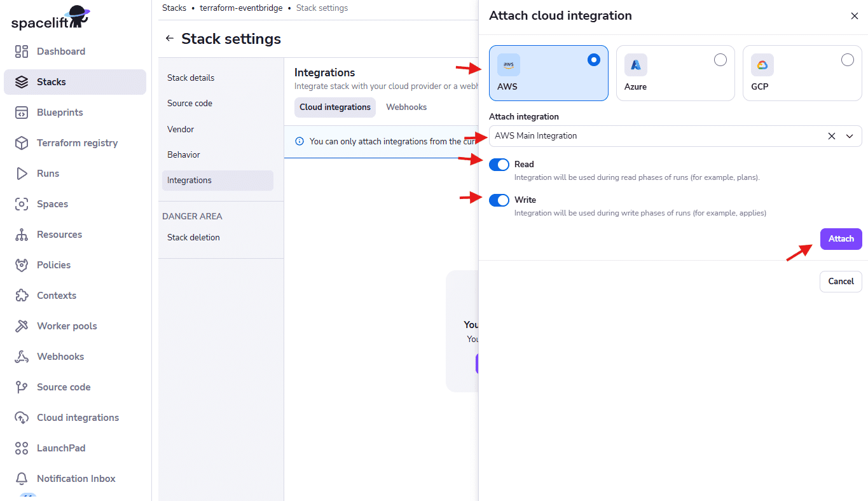Click the 'Stack settings' breadcrumb text
Screen dimensions: 868x501
click(x=322, y=8)
